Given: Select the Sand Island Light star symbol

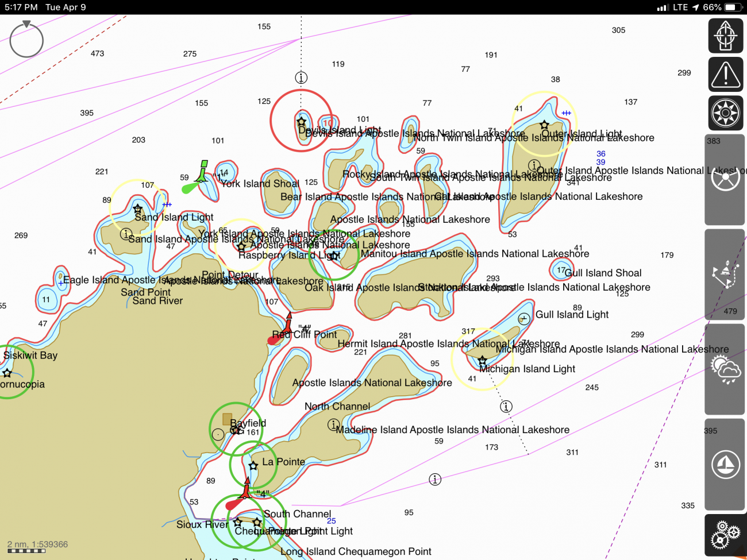Looking at the screenshot, I should click(137, 209).
